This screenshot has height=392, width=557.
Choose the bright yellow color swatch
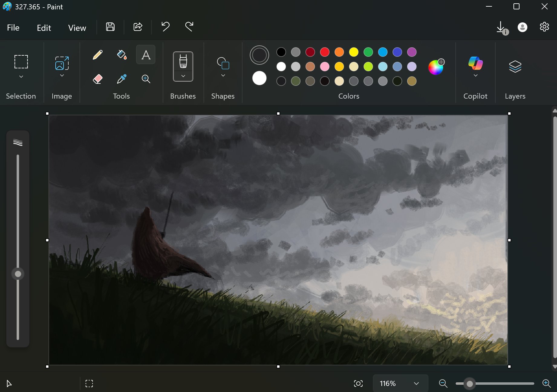[x=354, y=52]
